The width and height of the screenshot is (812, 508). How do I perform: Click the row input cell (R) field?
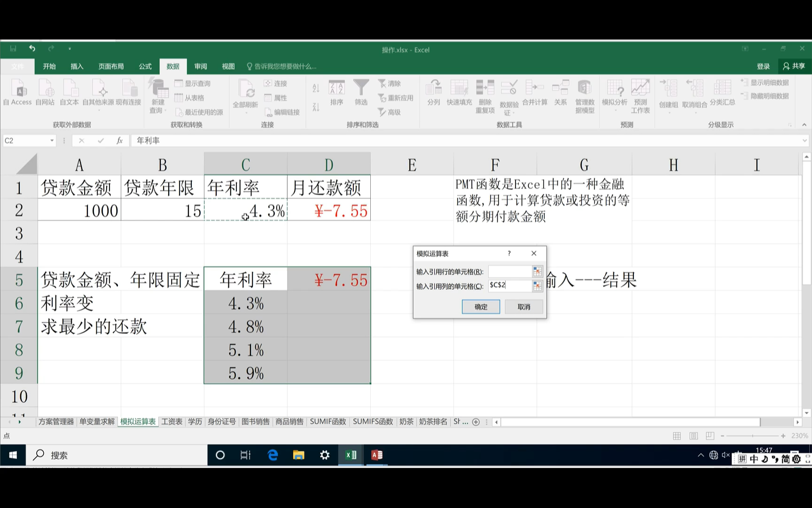pyautogui.click(x=510, y=271)
